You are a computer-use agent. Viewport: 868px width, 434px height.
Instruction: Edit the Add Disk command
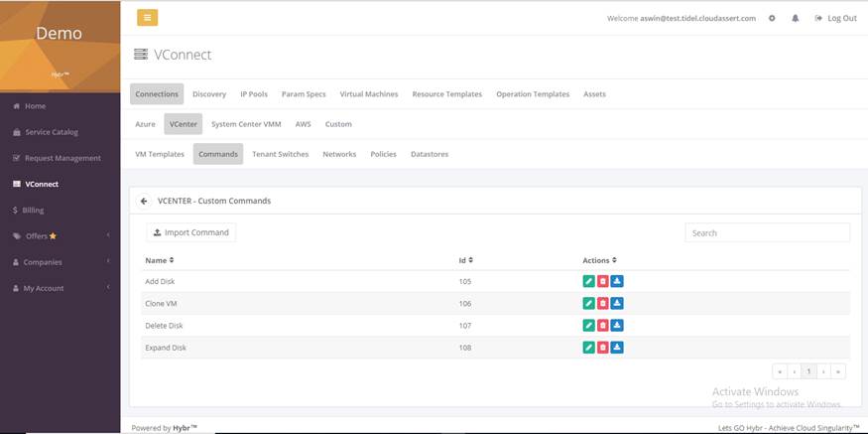point(588,282)
